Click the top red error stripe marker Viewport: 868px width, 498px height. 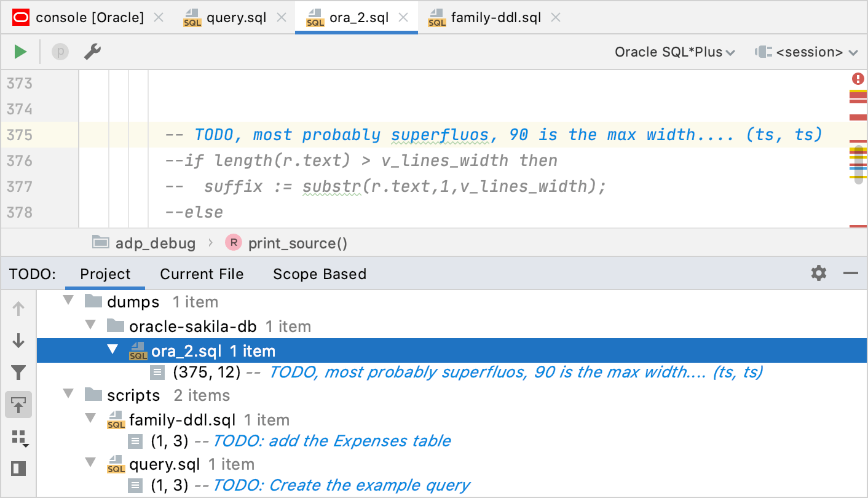coord(858,95)
